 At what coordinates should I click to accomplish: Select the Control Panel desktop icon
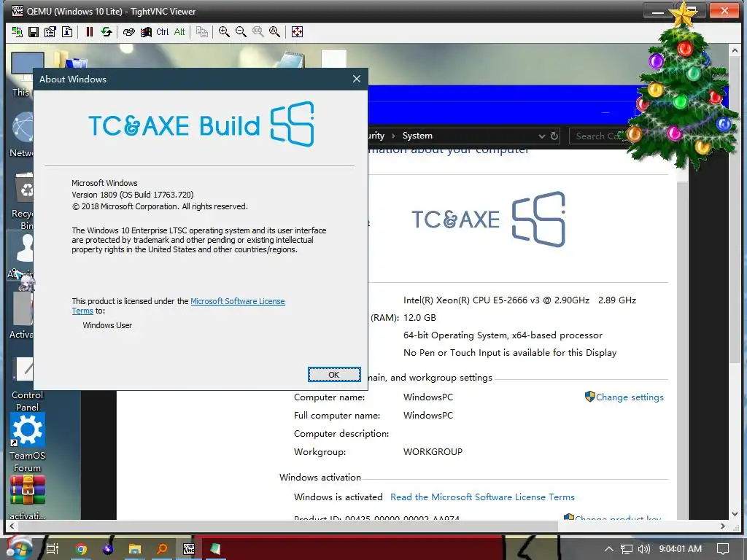[x=27, y=384]
